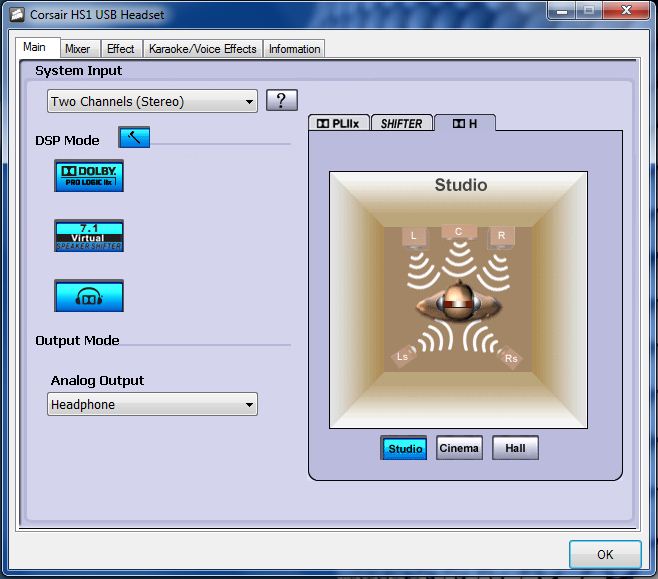Open the Analog Output Headphone dropdown
Viewport: 658px width, 579px height.
coord(152,404)
